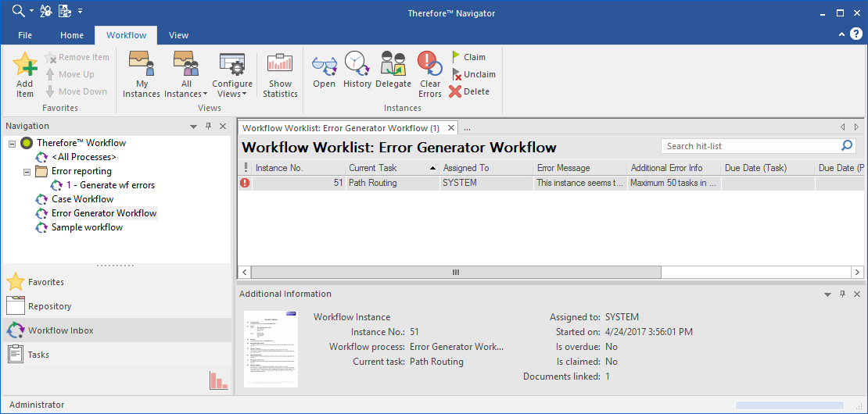868x414 pixels.
Task: Click the Search hit-list field
Action: [750, 147]
